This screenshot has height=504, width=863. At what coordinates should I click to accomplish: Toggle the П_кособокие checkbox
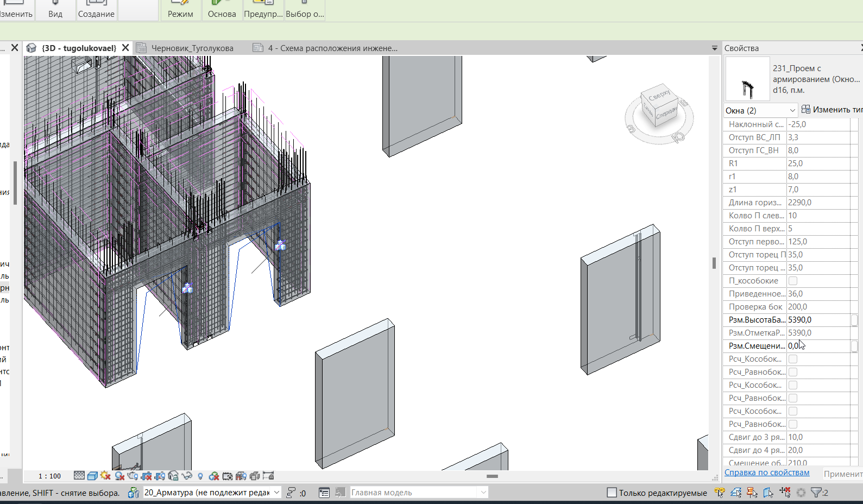click(x=793, y=281)
